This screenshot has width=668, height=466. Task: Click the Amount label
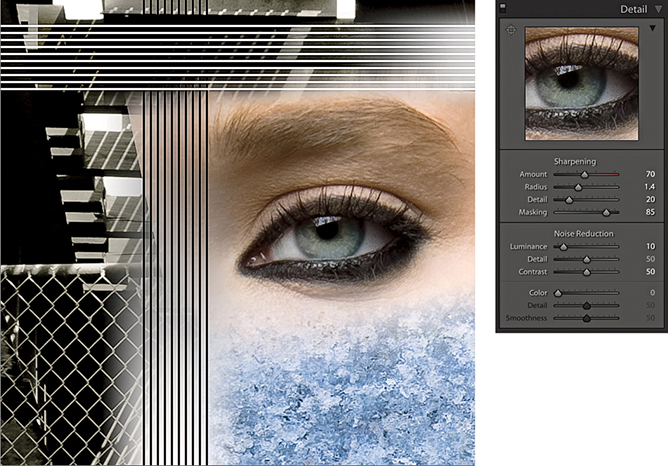533,174
